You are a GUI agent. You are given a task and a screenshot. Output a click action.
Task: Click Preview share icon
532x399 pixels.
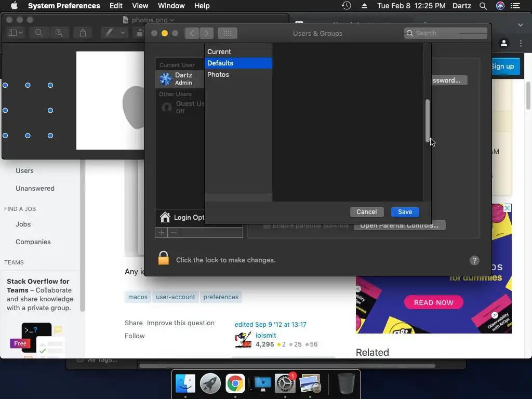coord(83,33)
